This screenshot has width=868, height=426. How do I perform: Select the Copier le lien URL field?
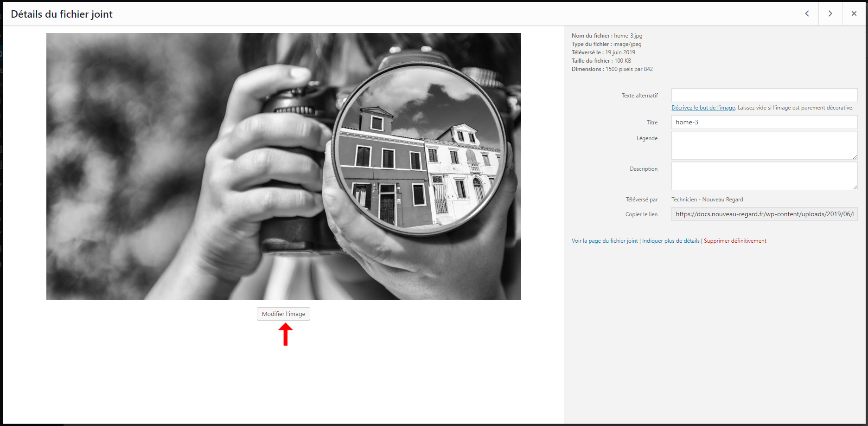764,214
